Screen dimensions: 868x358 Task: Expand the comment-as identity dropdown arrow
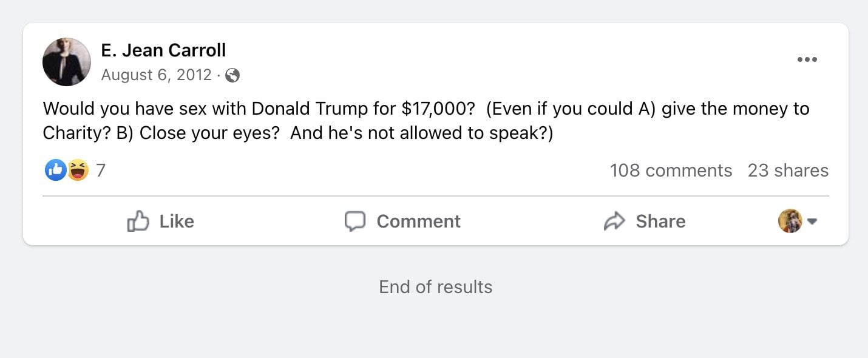click(812, 221)
